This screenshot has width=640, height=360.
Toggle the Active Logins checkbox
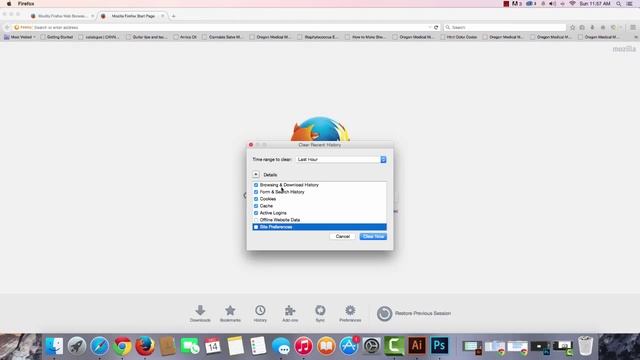(256, 213)
